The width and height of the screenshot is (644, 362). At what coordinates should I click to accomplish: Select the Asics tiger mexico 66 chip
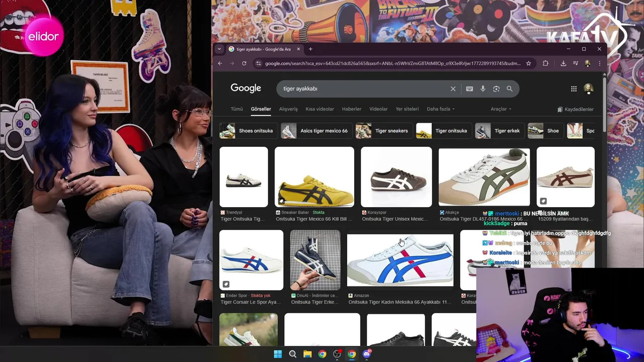tap(316, 131)
